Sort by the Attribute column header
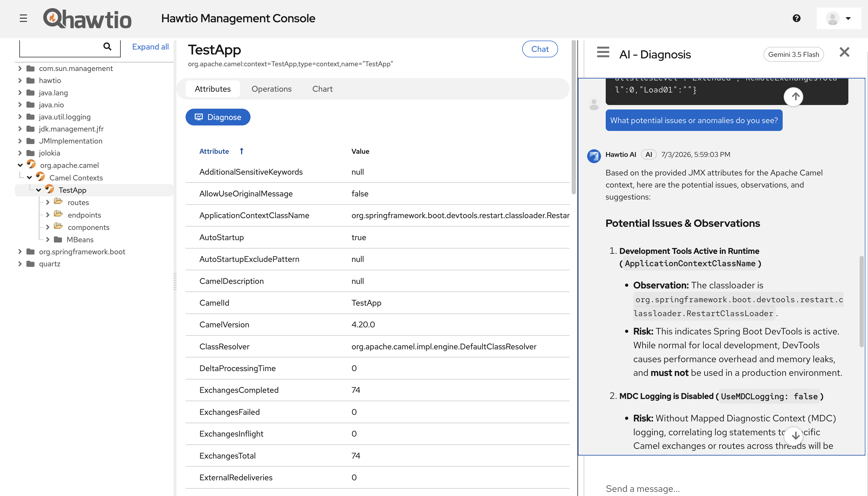 [x=214, y=151]
